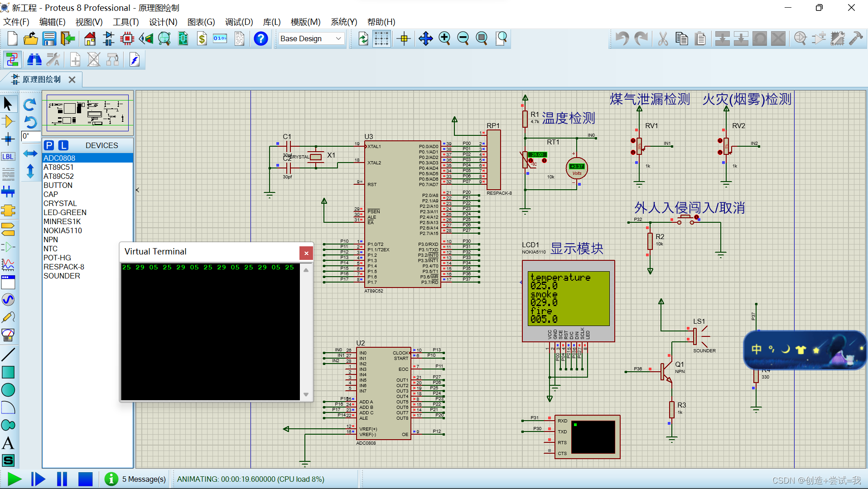Screen dimensions: 868x489
Task: Open the 视图(V) menu
Action: pyautogui.click(x=89, y=22)
